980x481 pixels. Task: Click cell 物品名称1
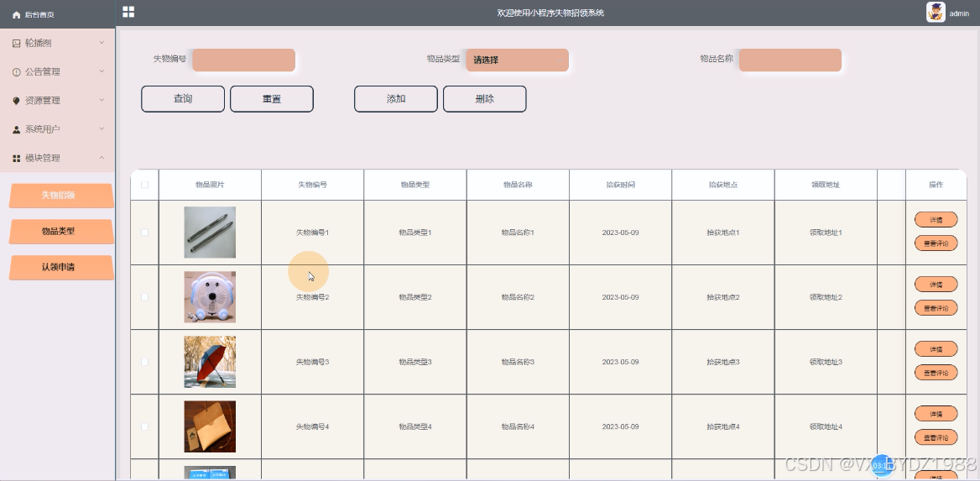pyautogui.click(x=518, y=233)
